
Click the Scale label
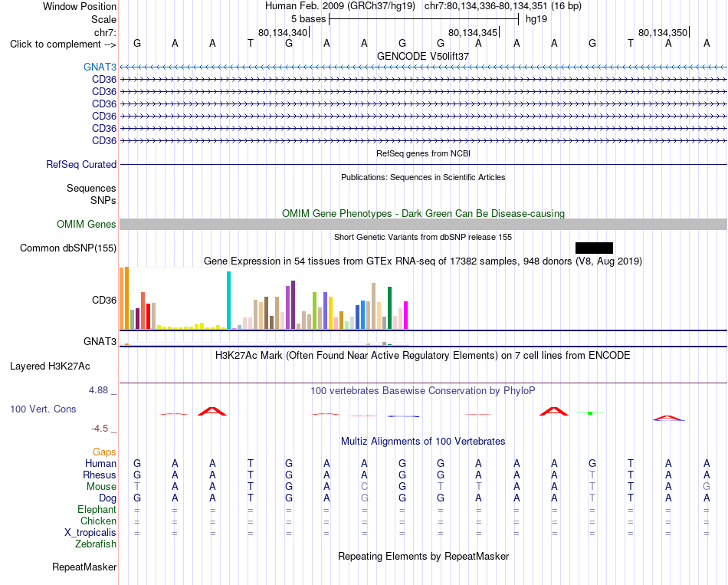tap(104, 19)
